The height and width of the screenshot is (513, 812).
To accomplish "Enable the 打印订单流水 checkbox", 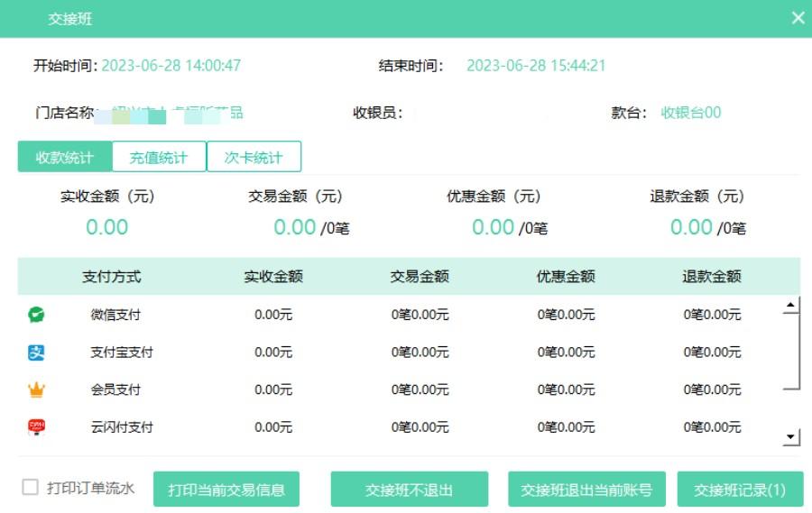I will (x=31, y=488).
